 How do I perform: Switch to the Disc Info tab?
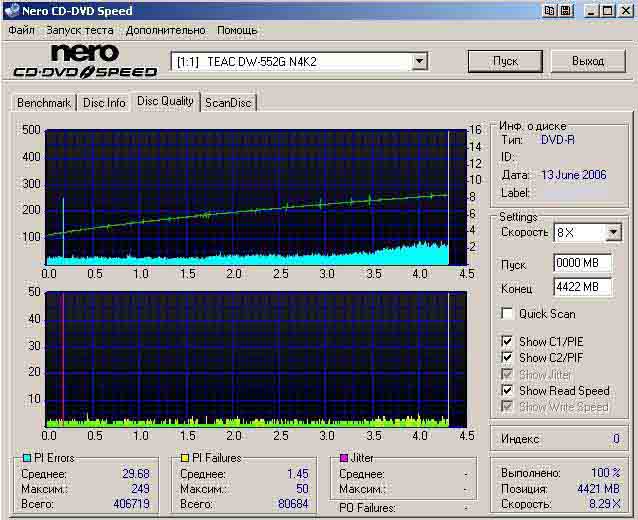104,103
